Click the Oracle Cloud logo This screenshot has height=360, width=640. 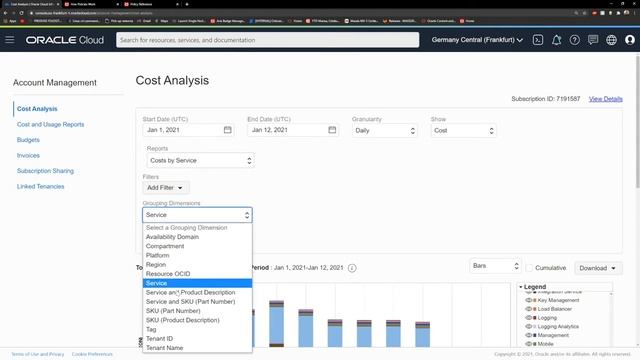click(64, 40)
